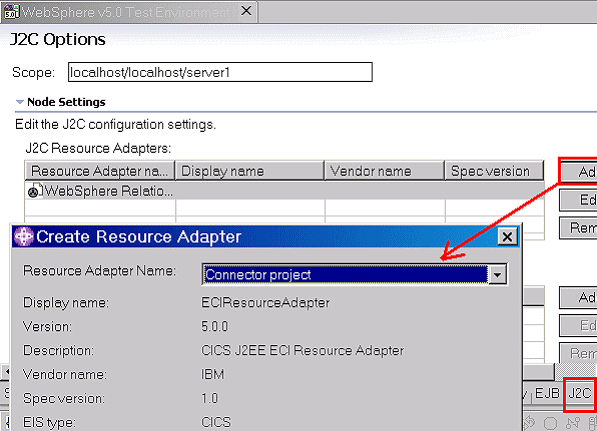This screenshot has width=597, height=431.
Task: Click the IBM vendor name value
Action: click(212, 374)
